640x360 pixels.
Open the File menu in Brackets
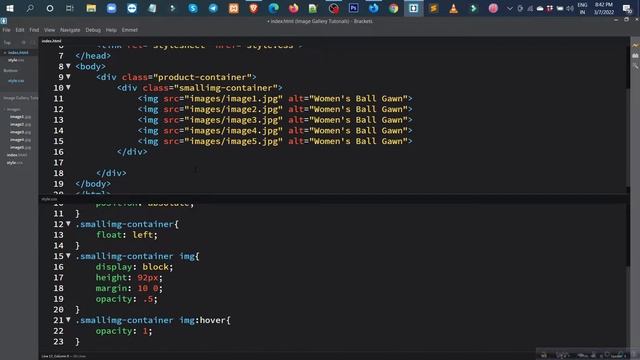pos(7,30)
